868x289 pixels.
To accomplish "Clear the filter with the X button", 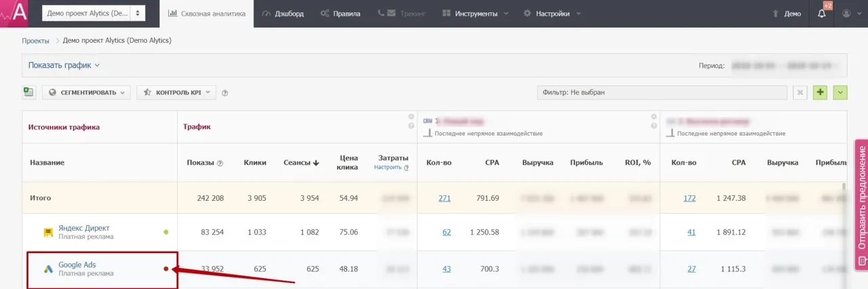I will coord(800,92).
